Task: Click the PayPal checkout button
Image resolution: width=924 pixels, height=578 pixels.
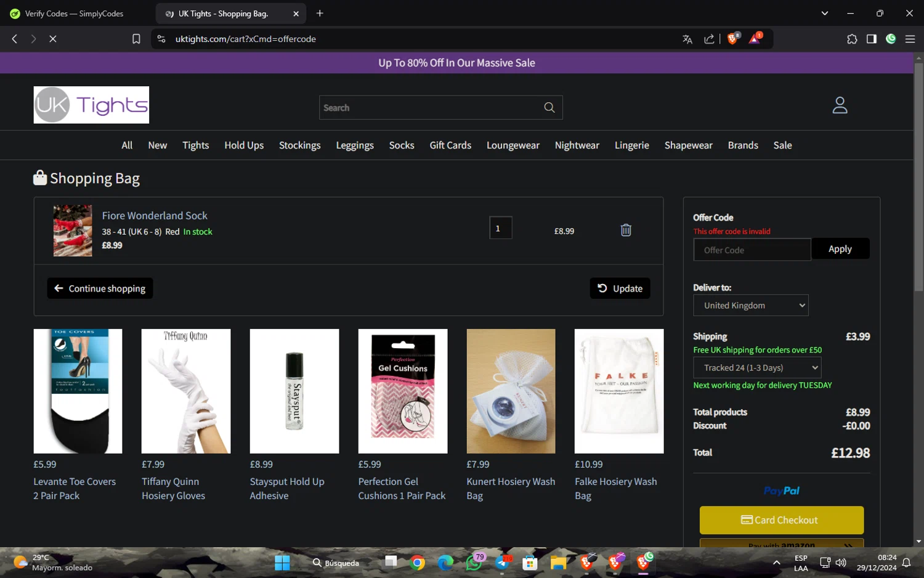Action: (781, 490)
